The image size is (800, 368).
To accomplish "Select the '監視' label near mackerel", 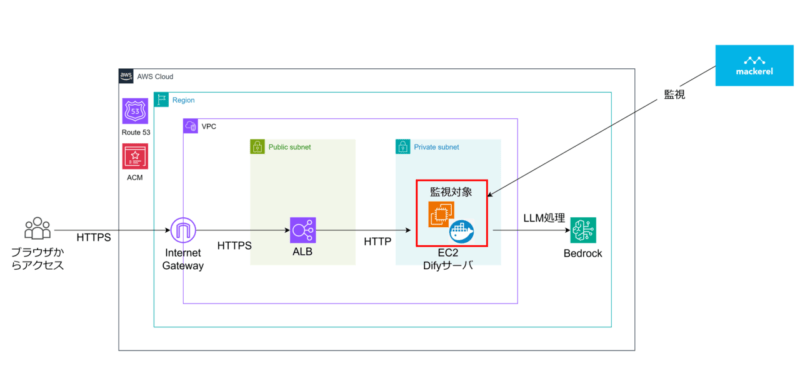I will (x=674, y=94).
